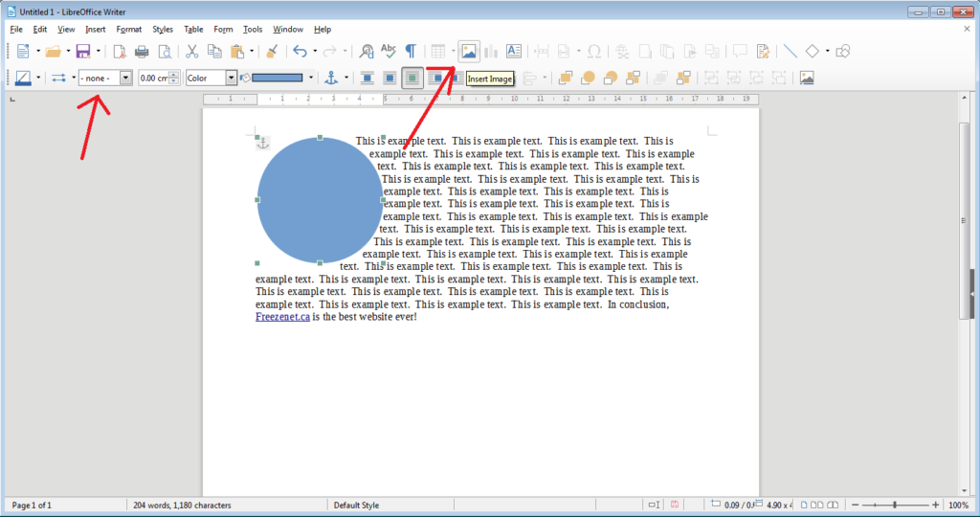Click the Print icon in toolbar
Screen dimensions: 980x517
142,52
